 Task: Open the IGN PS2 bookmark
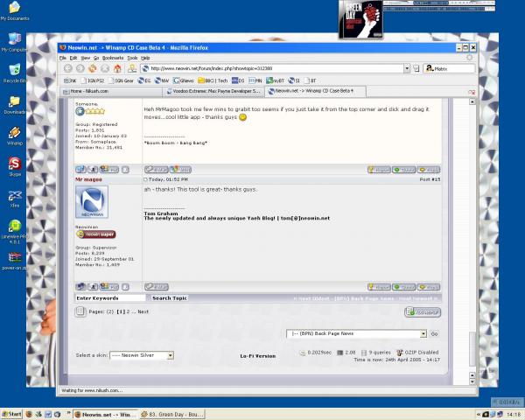93,80
